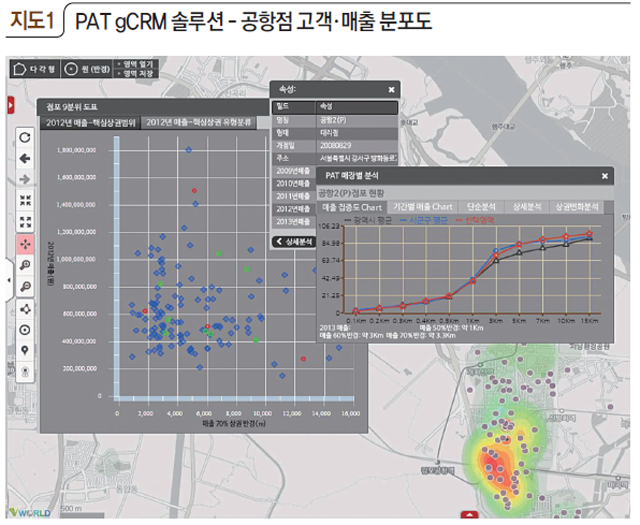Click the 원(반경) circle radius button

tap(87, 69)
